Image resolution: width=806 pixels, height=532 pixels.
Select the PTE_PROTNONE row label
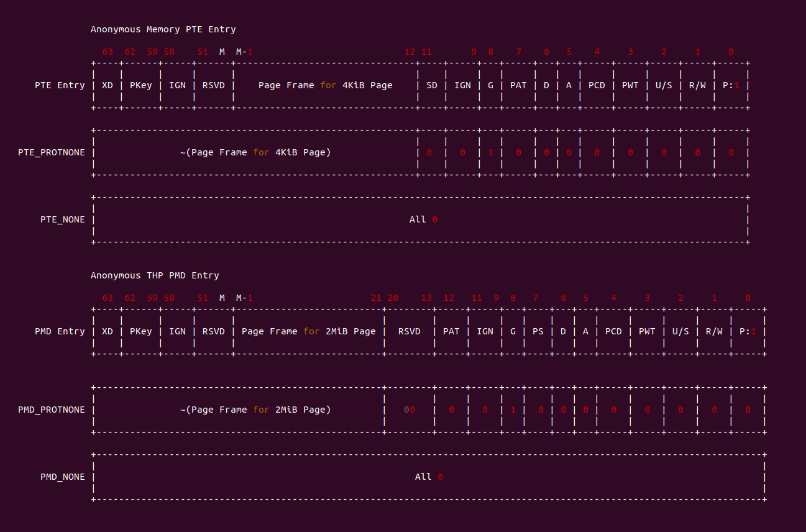[x=52, y=152]
